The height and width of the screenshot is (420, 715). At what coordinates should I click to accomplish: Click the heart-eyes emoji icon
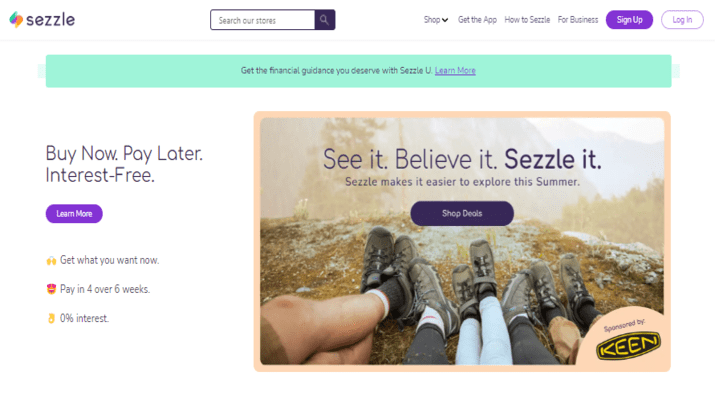(51, 289)
